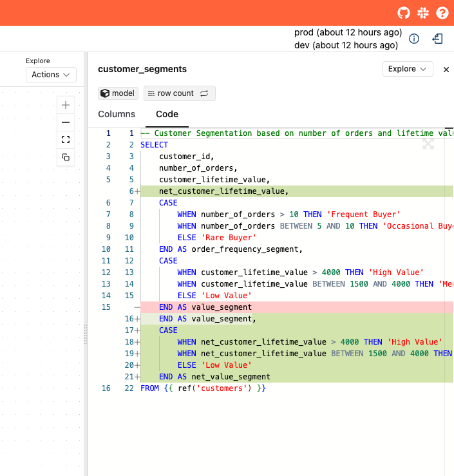Click the model tag badge
454x476 pixels.
pyautogui.click(x=118, y=93)
